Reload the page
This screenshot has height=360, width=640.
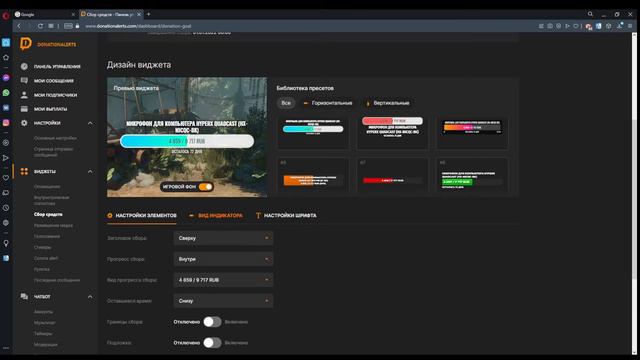(x=40, y=26)
